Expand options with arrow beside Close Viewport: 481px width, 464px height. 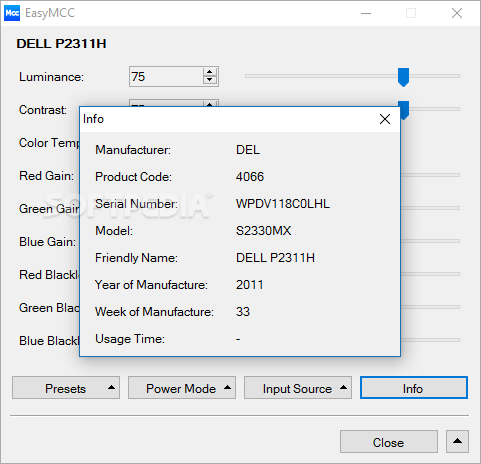pos(458,441)
